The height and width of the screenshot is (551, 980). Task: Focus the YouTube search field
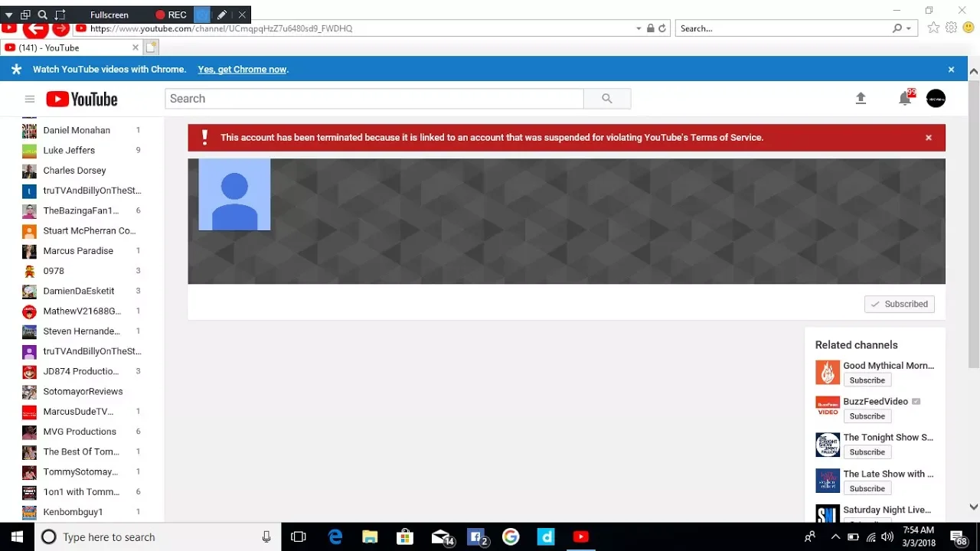click(x=374, y=99)
